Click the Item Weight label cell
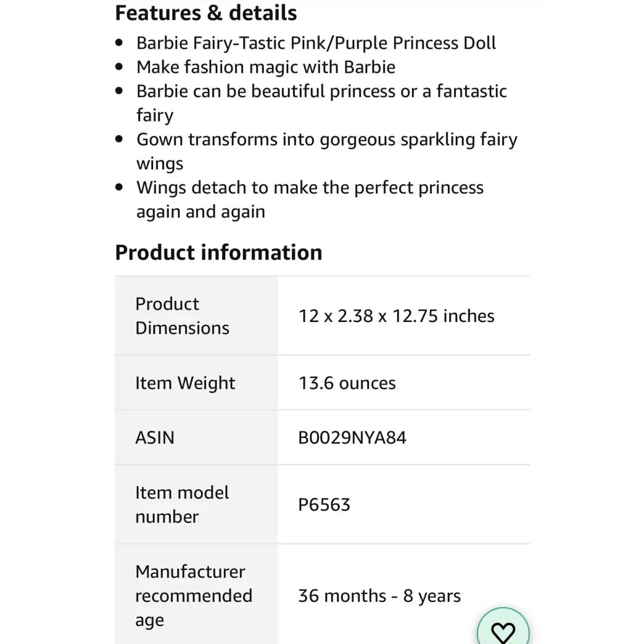This screenshot has width=644, height=644. tap(196, 383)
